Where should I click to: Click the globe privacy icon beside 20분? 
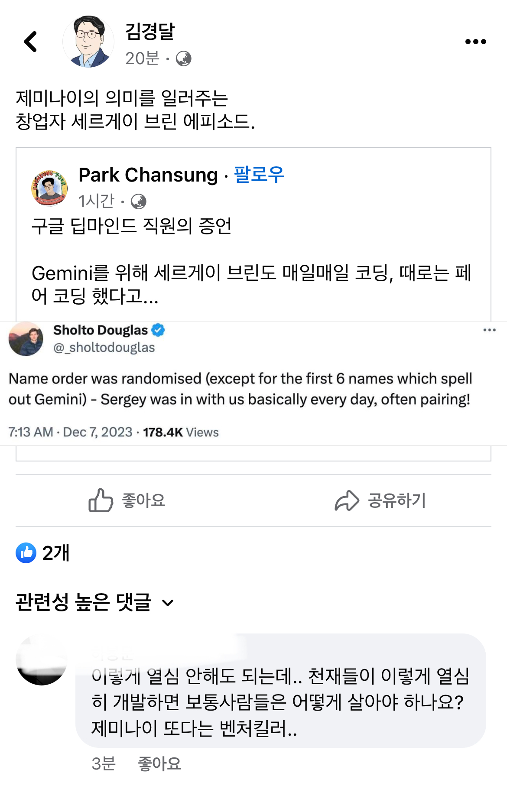(x=183, y=58)
